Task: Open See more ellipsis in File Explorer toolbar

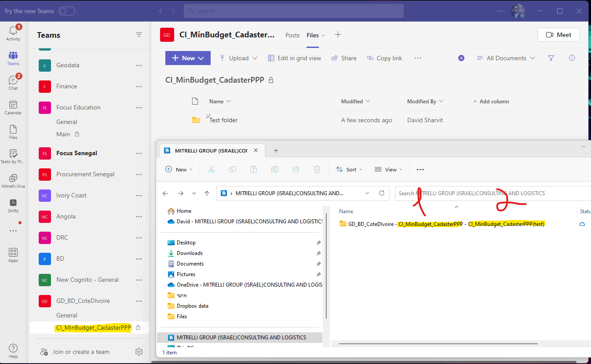Action: [420, 169]
